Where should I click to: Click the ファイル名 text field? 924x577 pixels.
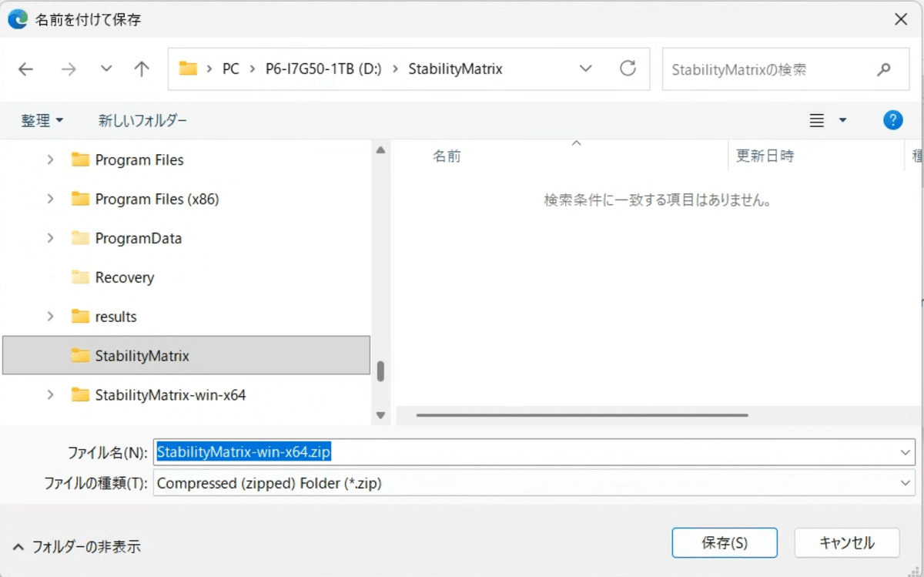526,452
